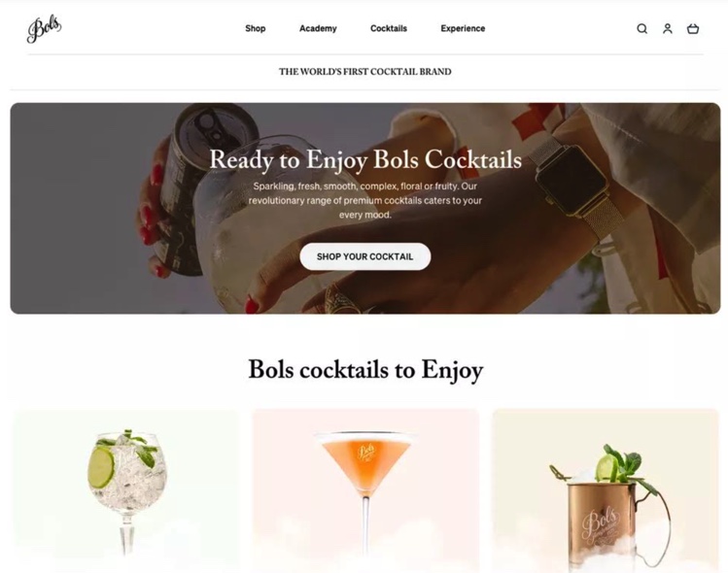Click the SHOP YOUR COCKTAIL button

(364, 256)
